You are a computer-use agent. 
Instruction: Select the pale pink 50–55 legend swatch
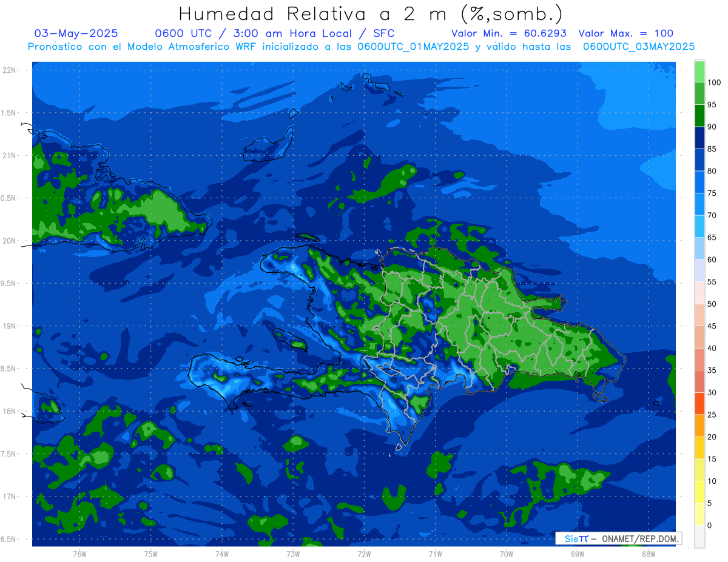coord(699,293)
